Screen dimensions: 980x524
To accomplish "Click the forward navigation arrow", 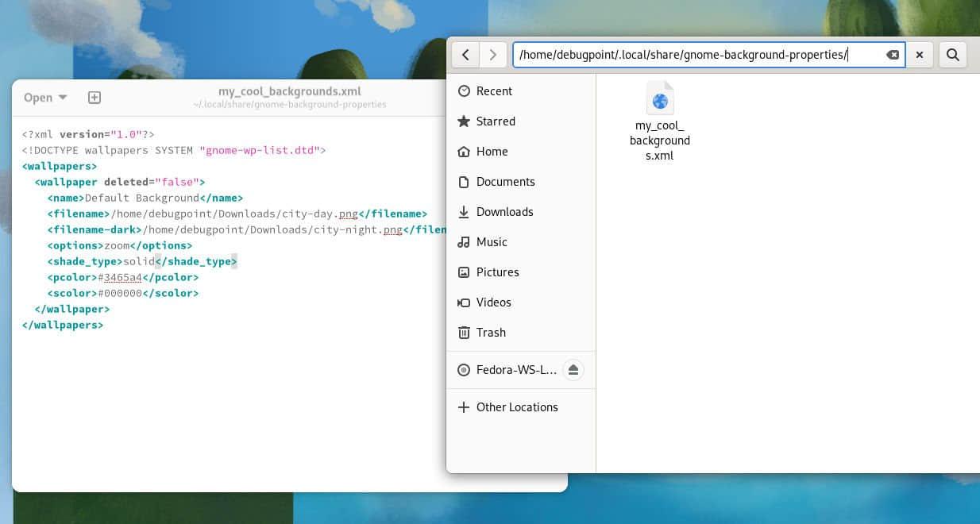I will click(493, 55).
